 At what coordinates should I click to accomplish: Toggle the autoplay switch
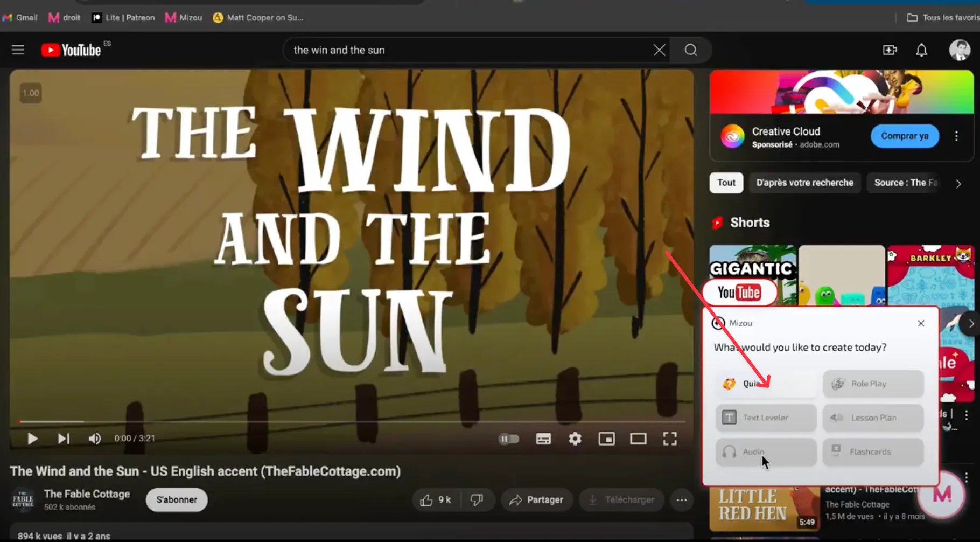509,439
